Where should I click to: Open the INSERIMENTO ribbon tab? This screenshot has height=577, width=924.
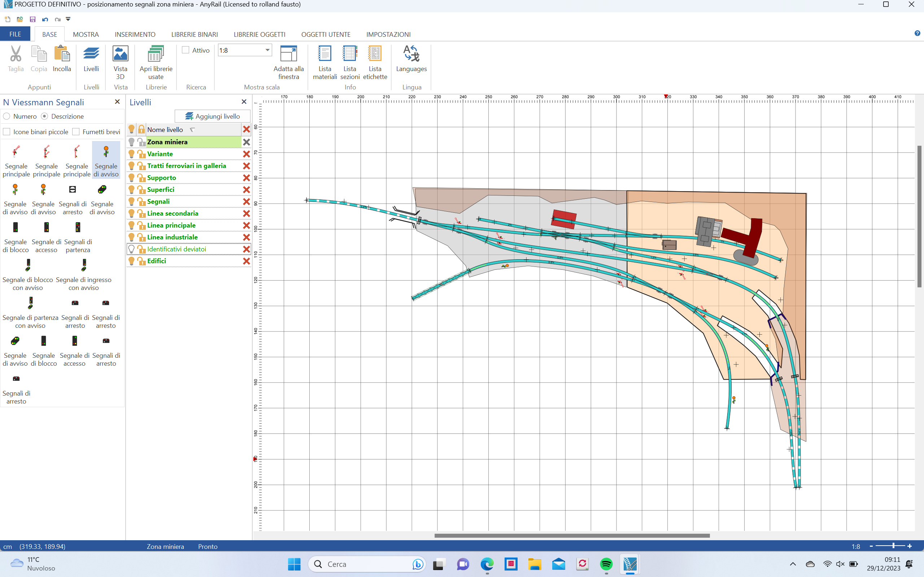(x=135, y=34)
